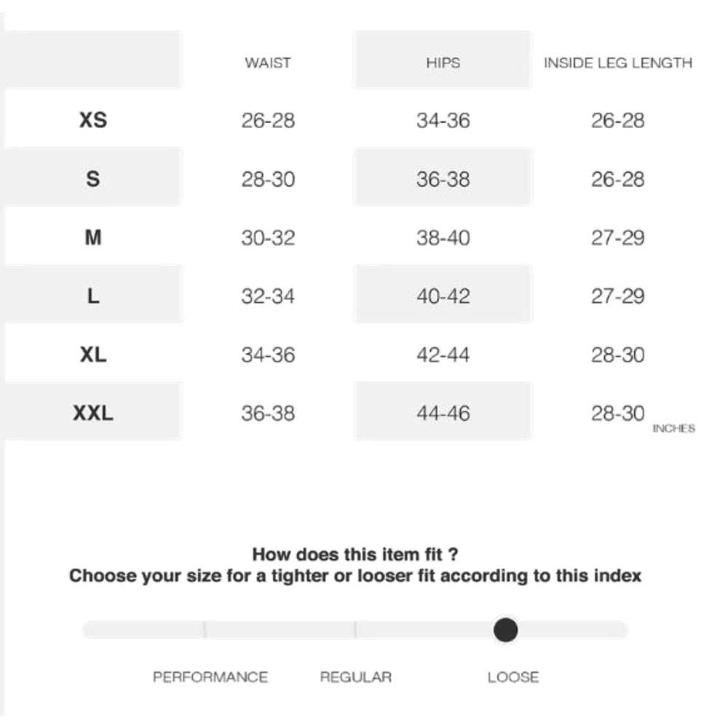This screenshot has height=728, width=728.
Task: Select the S size row label
Action: (93, 178)
